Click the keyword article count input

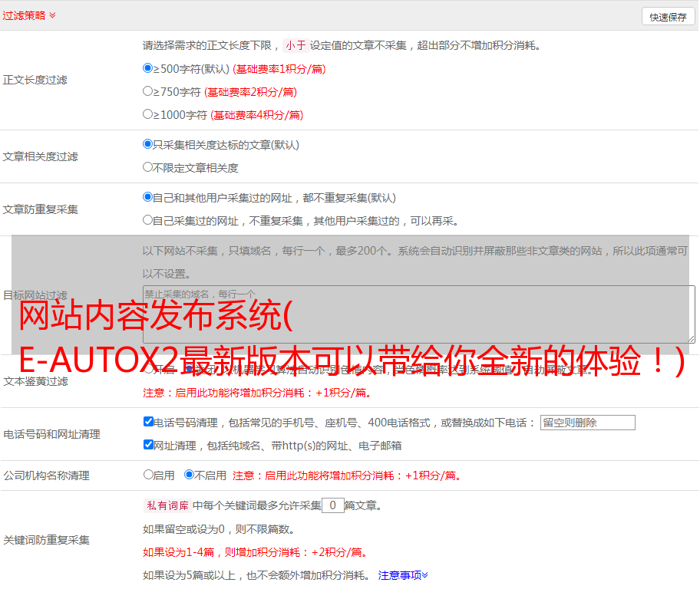(x=332, y=505)
